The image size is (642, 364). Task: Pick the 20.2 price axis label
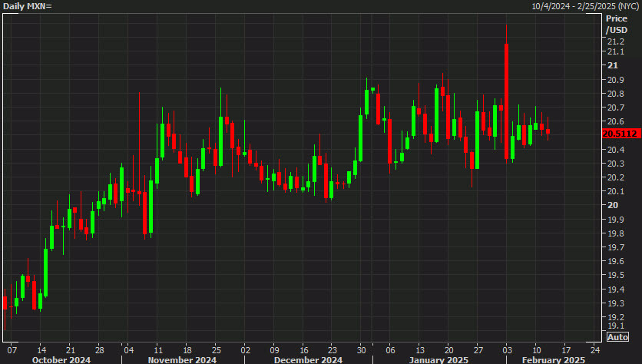[x=616, y=177]
